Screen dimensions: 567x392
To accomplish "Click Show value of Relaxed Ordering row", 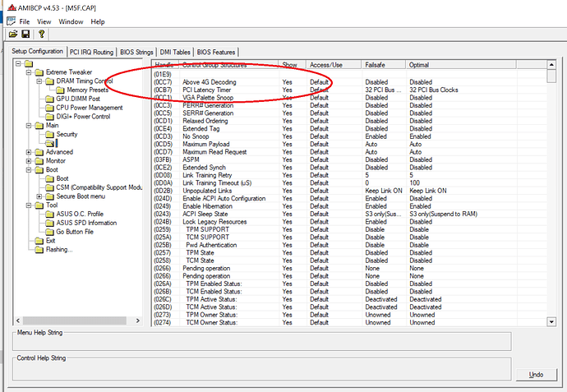I will point(287,121).
